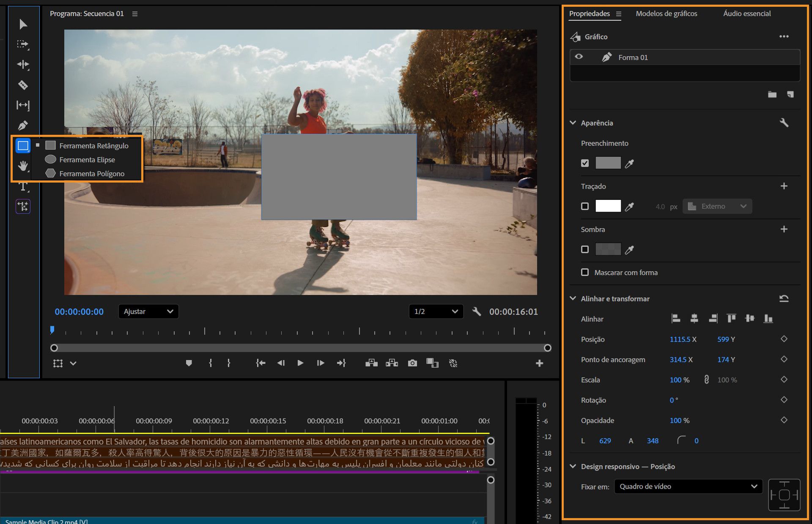
Task: Reset Alinhar e transformar settings
Action: [784, 299]
